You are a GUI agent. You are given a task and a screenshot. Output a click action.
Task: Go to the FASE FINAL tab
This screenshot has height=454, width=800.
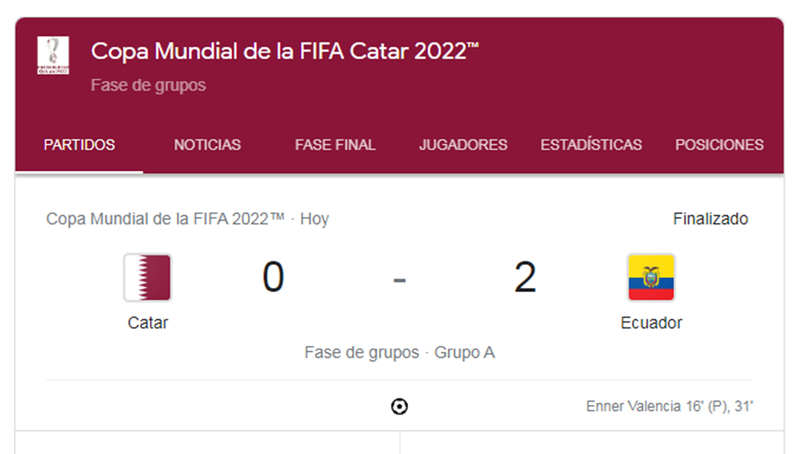(x=335, y=145)
